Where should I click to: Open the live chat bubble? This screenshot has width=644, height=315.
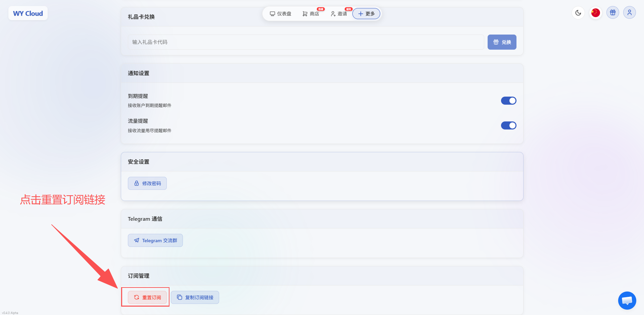(627, 300)
